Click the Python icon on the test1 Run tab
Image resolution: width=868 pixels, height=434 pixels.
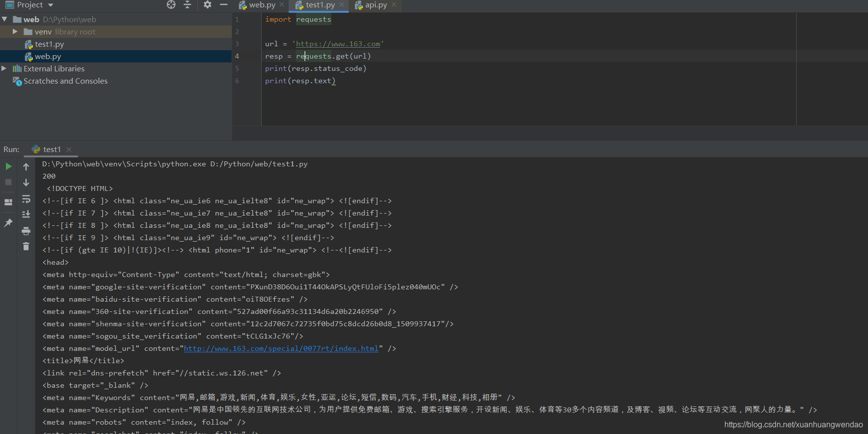click(x=36, y=149)
